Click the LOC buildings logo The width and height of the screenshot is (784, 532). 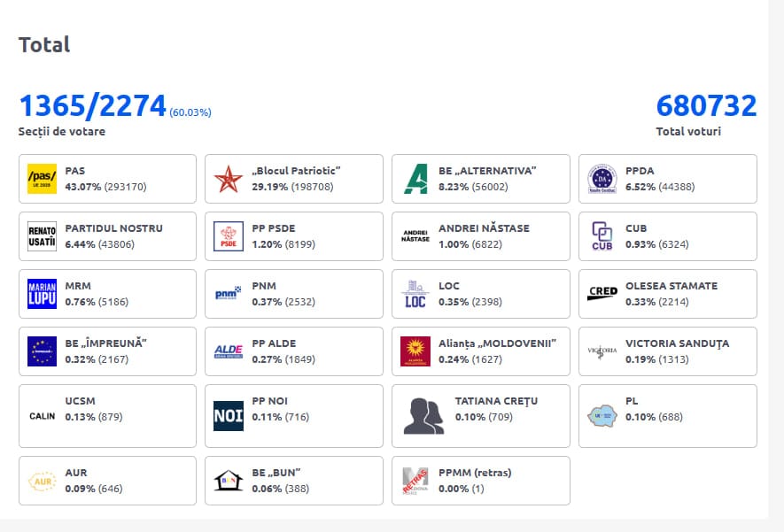[415, 294]
